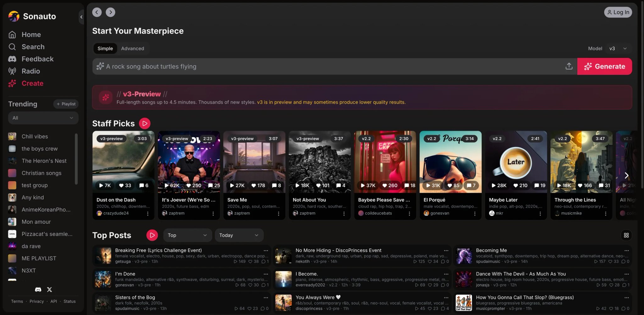This screenshot has height=315, width=644.
Task: Switch to the Simple tab
Action: click(x=105, y=48)
